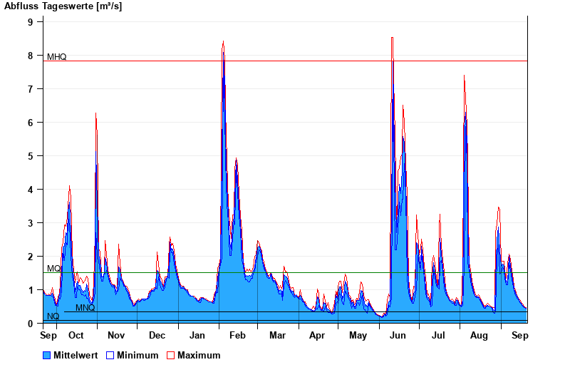Screen dimensions: 570x392
Task: Select the Maximum legend text
Action: 199,355
